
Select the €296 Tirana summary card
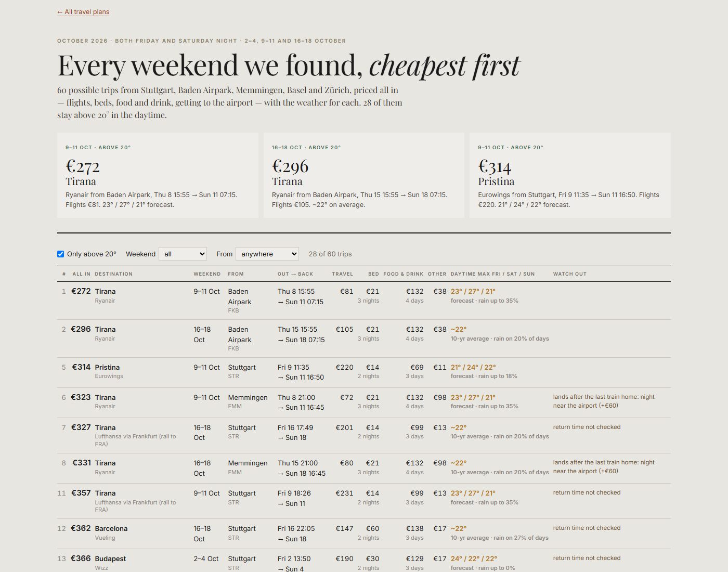364,175
